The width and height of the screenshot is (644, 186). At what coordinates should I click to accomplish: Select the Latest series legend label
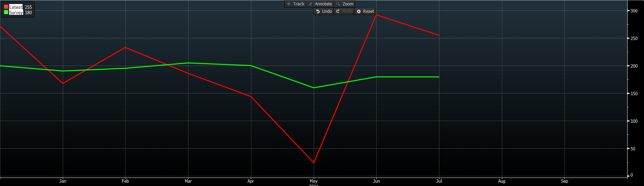click(16, 7)
